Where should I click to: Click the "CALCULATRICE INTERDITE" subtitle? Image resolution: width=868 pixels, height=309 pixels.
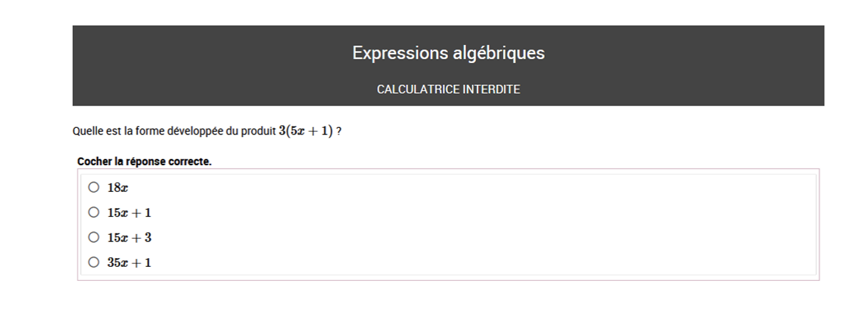(x=448, y=89)
